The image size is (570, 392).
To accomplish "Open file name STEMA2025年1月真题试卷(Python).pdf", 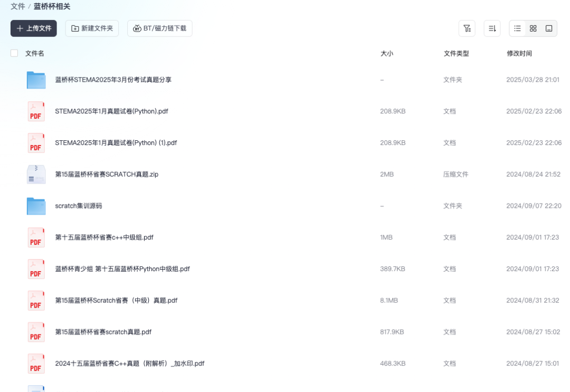I will 111,111.
